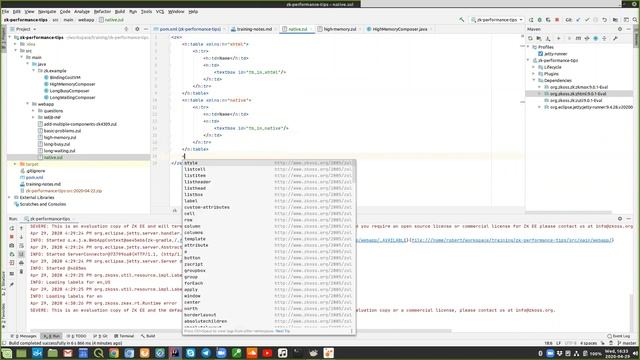Open Event Log in status bar
The height and width of the screenshot is (360, 640).
pyautogui.click(x=619, y=336)
